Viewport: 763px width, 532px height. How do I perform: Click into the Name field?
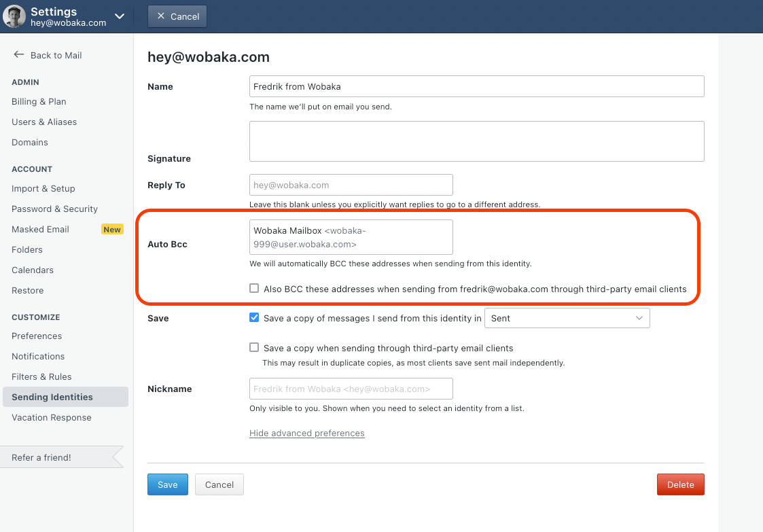point(476,86)
